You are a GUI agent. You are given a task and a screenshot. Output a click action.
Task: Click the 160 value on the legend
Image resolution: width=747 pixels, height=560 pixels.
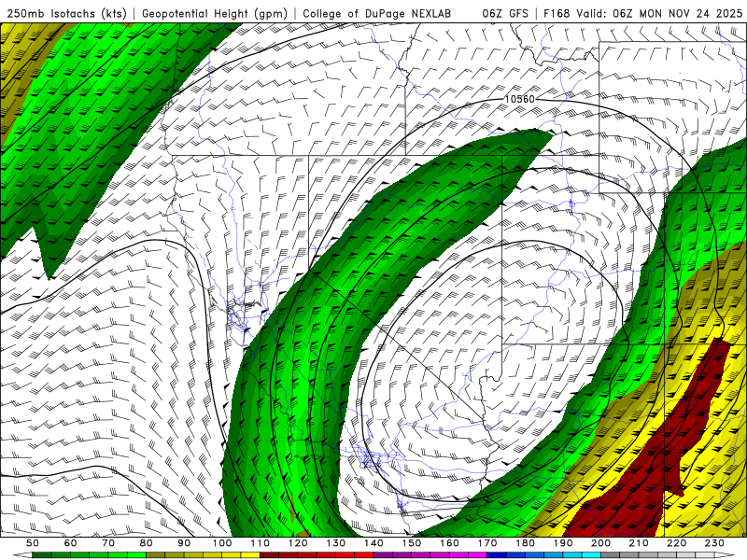(450, 543)
